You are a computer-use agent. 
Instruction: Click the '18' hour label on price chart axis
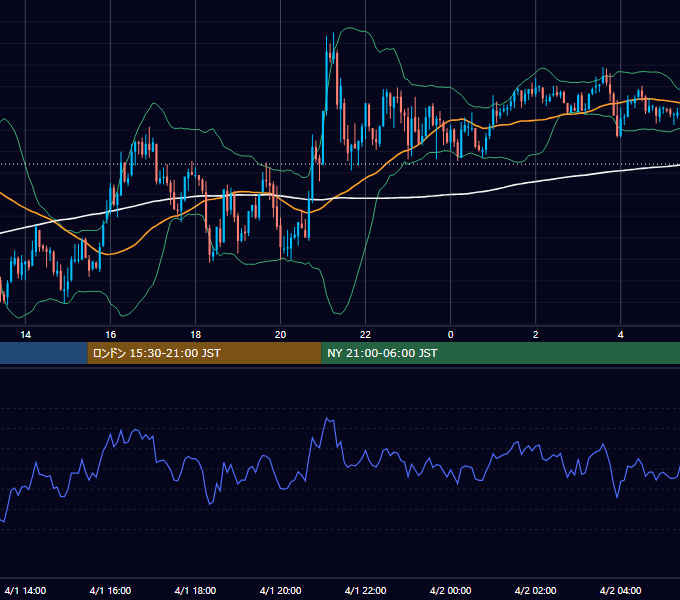click(x=196, y=335)
